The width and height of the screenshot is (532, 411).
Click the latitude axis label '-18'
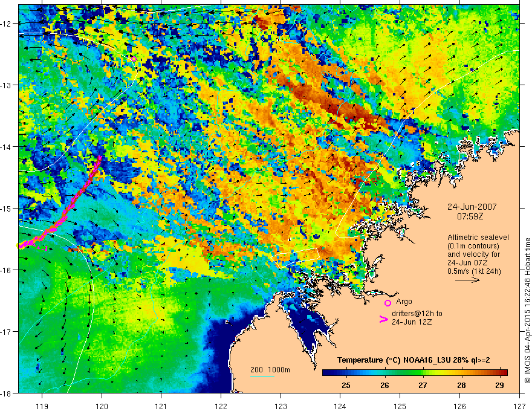(6, 393)
